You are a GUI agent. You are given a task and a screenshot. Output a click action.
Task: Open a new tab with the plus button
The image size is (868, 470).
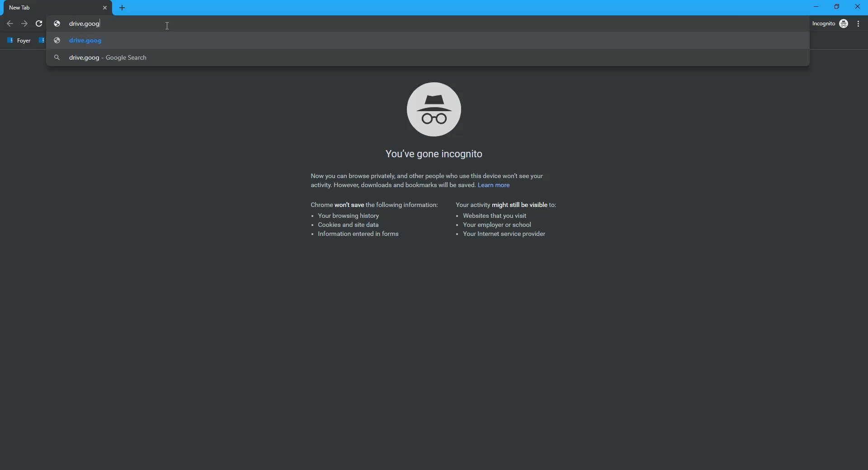click(122, 8)
